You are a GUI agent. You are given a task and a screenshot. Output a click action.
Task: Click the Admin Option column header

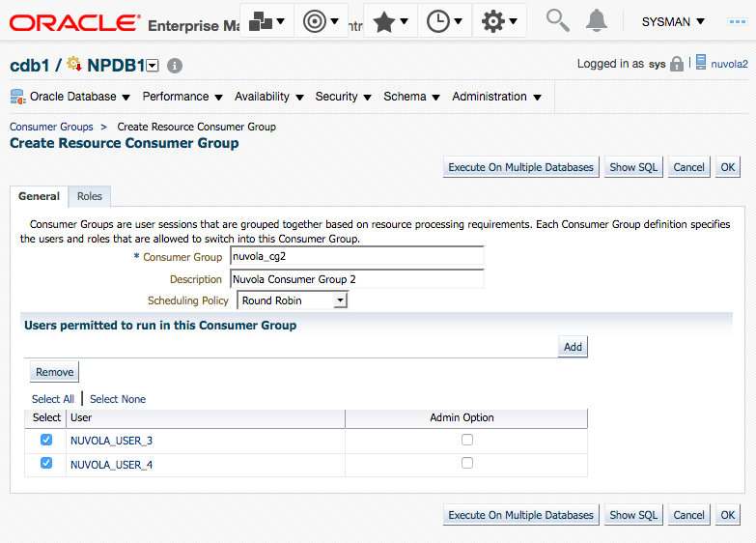pos(466,418)
